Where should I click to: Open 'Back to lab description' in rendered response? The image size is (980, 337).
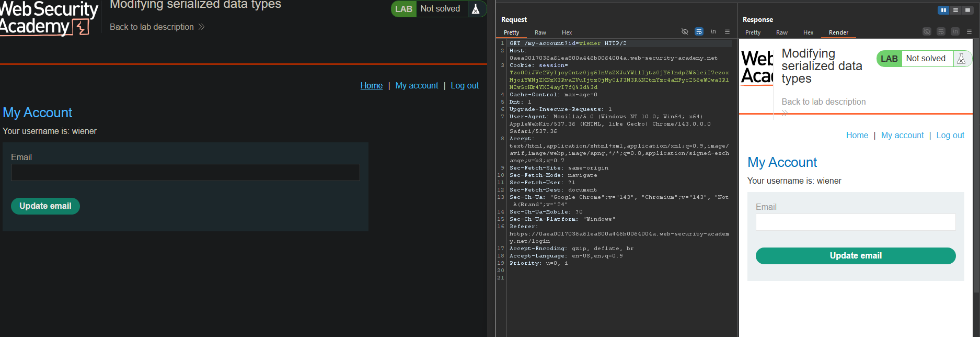click(824, 102)
